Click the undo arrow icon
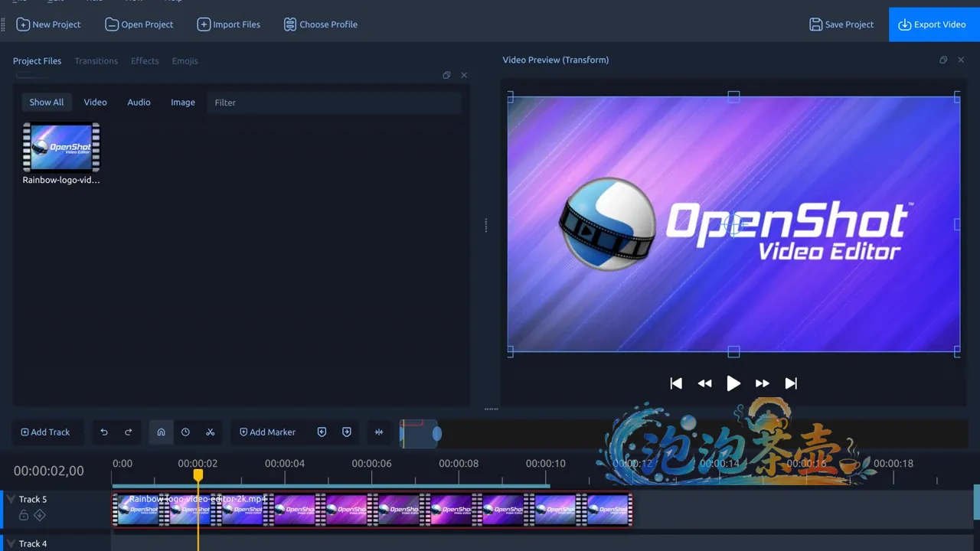 [x=104, y=432]
